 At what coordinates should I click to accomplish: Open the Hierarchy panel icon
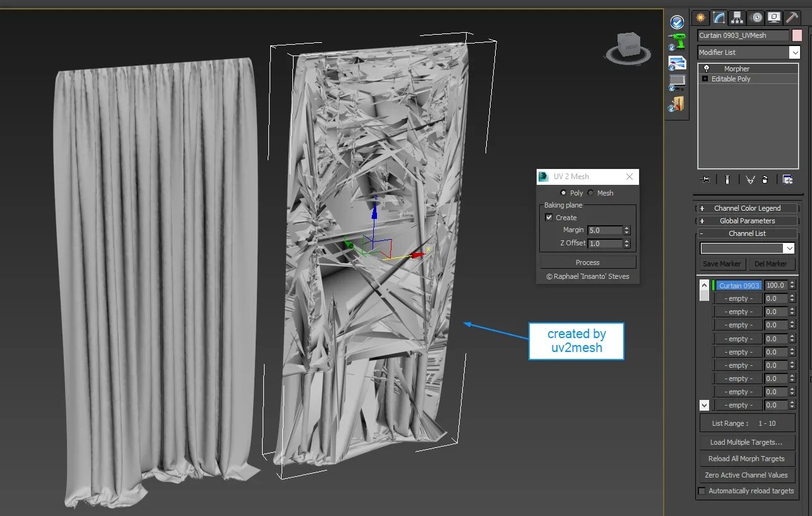coord(737,17)
